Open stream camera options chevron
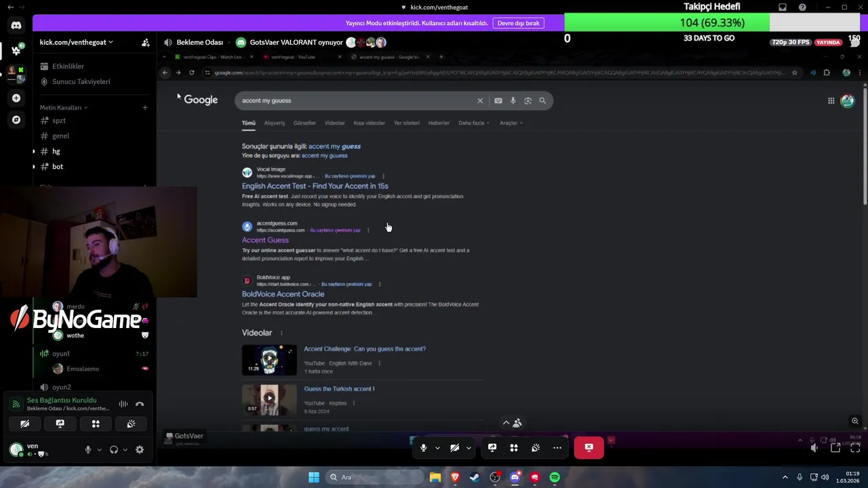This screenshot has height=488, width=868. [x=469, y=447]
